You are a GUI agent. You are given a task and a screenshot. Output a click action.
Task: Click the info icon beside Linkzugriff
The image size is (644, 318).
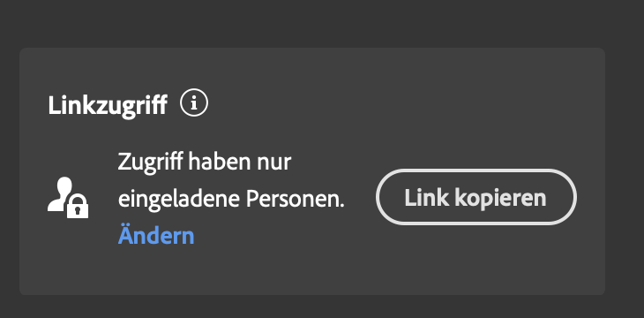(194, 102)
